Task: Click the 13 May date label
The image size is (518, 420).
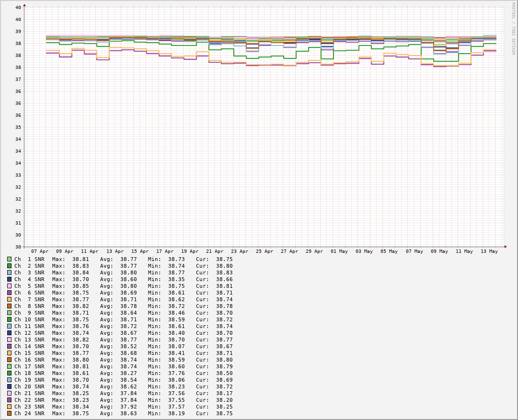Action: [489, 251]
